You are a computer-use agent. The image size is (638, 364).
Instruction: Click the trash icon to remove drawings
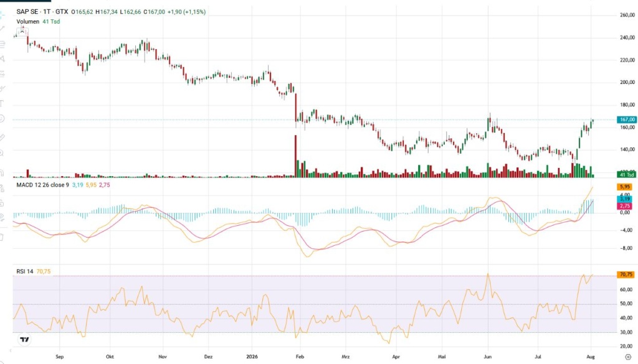2,237
